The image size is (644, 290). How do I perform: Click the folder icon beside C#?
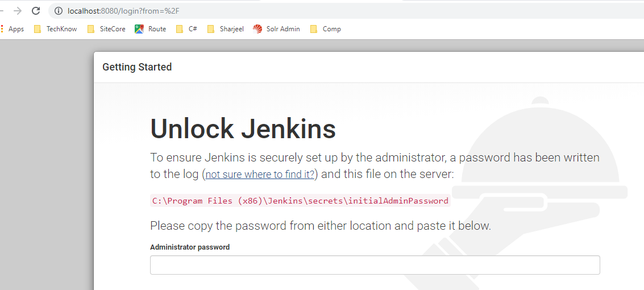pyautogui.click(x=180, y=29)
